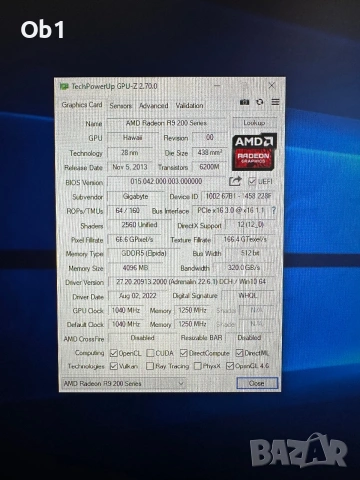This screenshot has width=360, height=480.
Task: Click the AMD CrossFire field showing Disabled
Action: pyautogui.click(x=142, y=338)
